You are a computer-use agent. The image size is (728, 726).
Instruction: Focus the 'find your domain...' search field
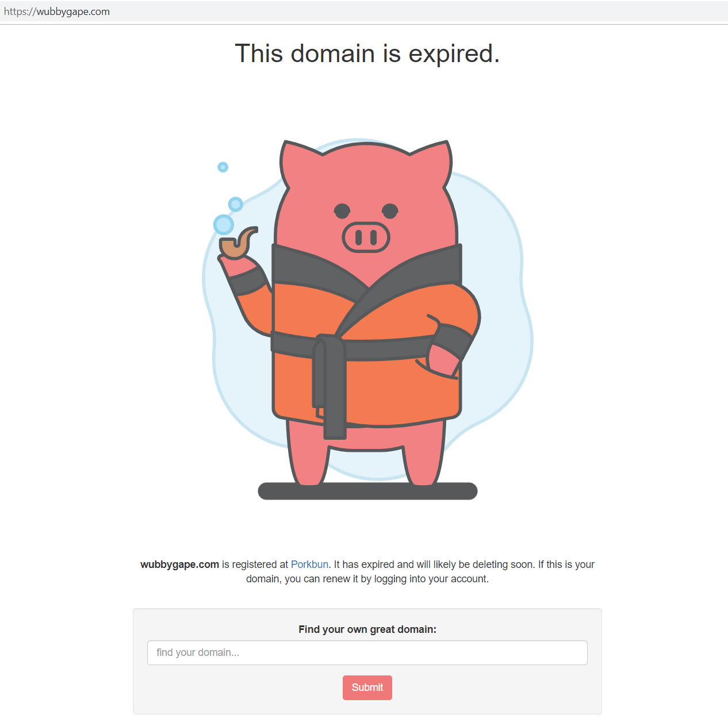[x=367, y=653]
